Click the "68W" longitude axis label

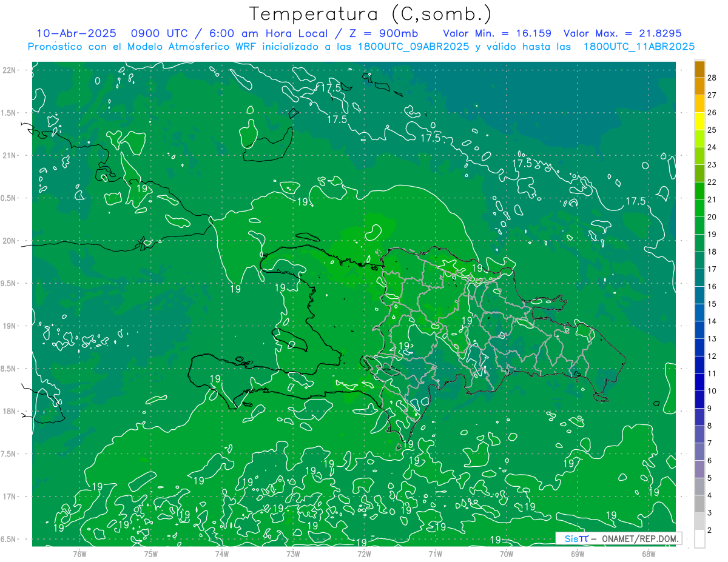click(649, 554)
